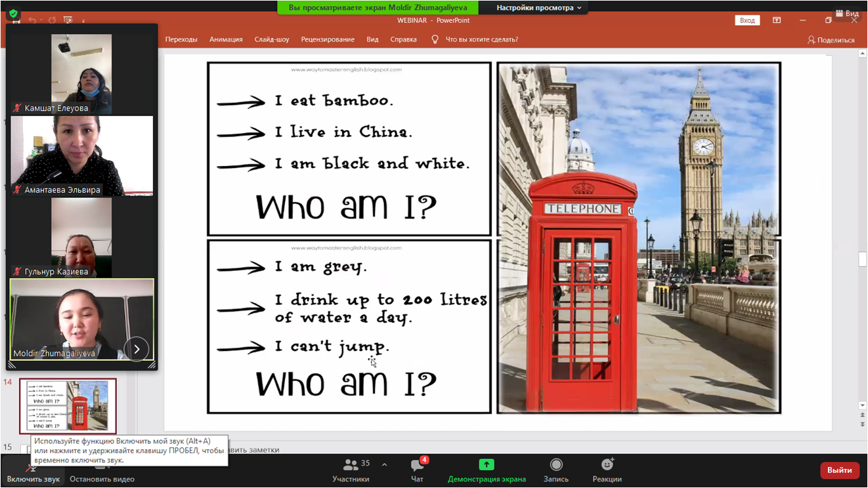Click the green Screen Share icon
The width and height of the screenshot is (868, 488).
tap(487, 464)
